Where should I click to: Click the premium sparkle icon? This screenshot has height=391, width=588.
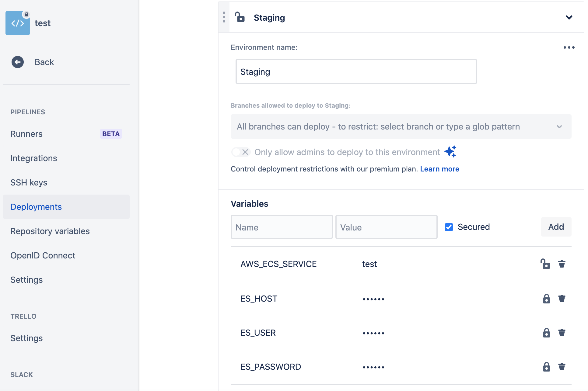[x=450, y=151]
